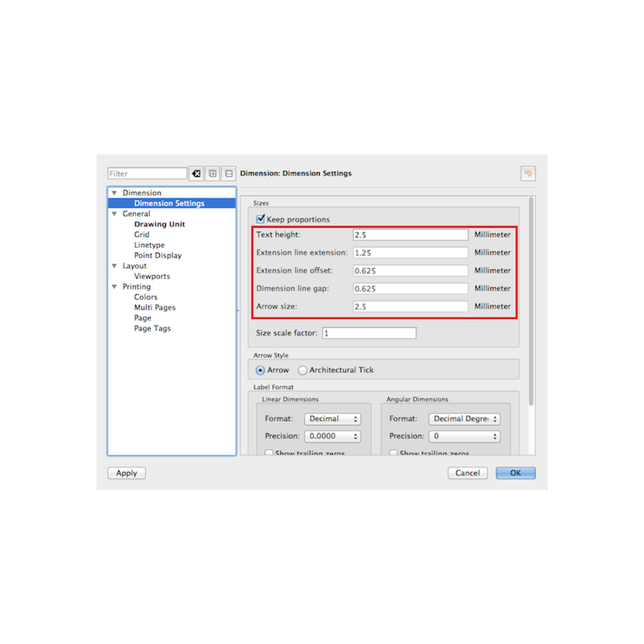Viewport: 644px width, 644px height.
Task: Open the Multi Pages settings page
Action: [x=154, y=307]
